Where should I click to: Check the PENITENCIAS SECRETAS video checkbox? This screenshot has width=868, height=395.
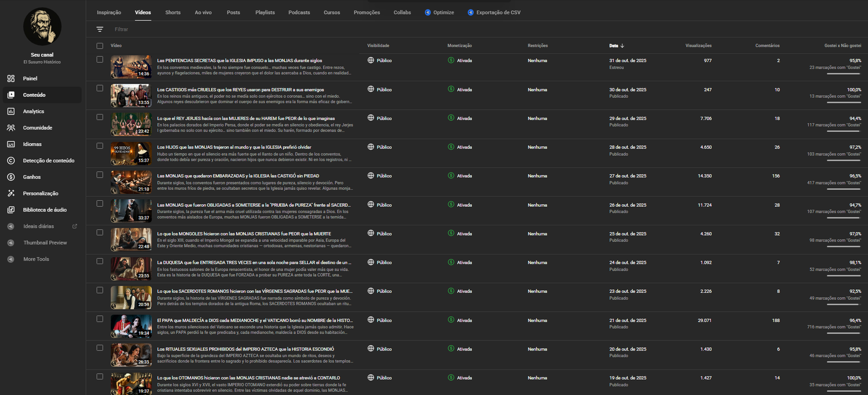pyautogui.click(x=100, y=60)
